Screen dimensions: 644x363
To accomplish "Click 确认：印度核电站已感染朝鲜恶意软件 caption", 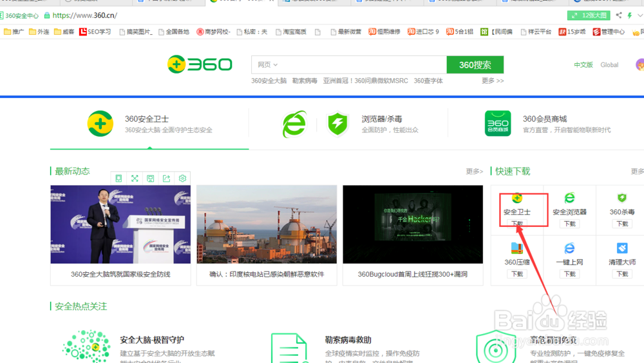I will tap(267, 274).
